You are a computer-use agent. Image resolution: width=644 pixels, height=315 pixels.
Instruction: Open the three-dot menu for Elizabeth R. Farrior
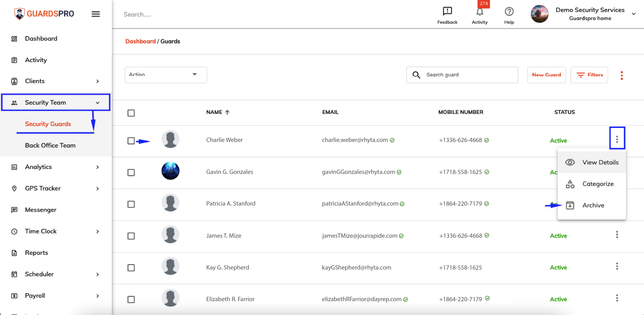point(617,298)
